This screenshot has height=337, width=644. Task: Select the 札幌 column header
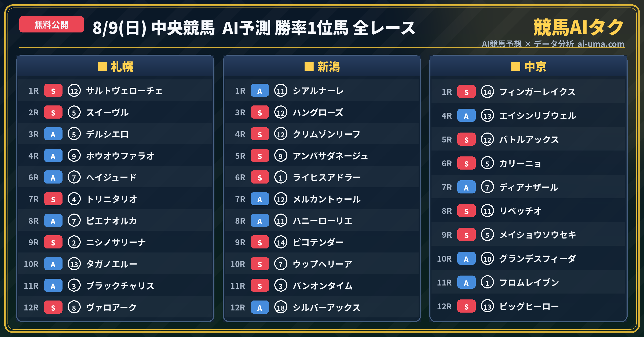click(x=115, y=67)
